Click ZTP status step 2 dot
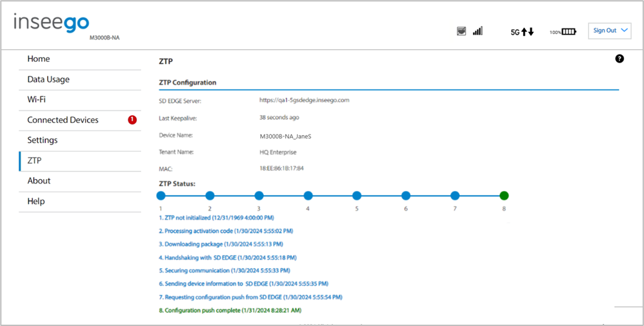644x326 pixels. pyautogui.click(x=210, y=196)
